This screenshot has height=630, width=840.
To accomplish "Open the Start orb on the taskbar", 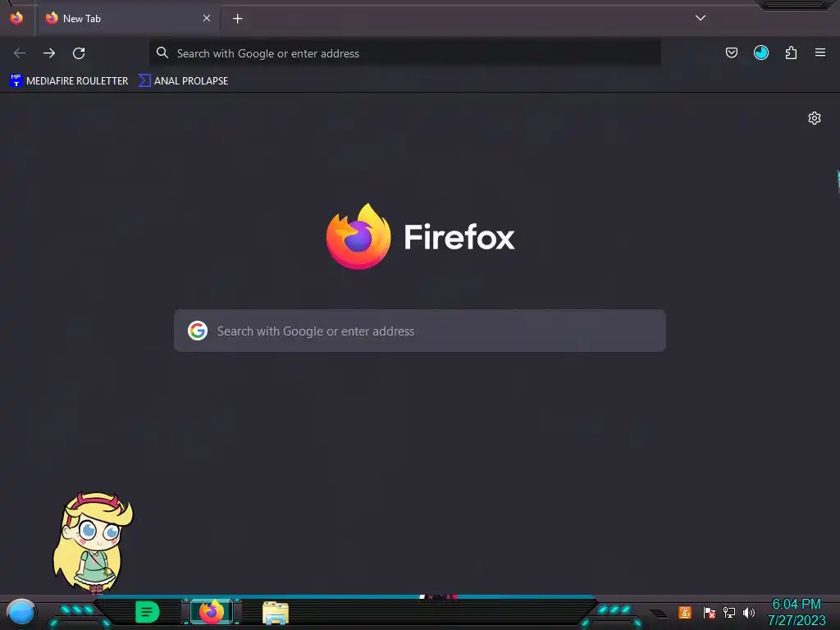I will click(x=21, y=612).
